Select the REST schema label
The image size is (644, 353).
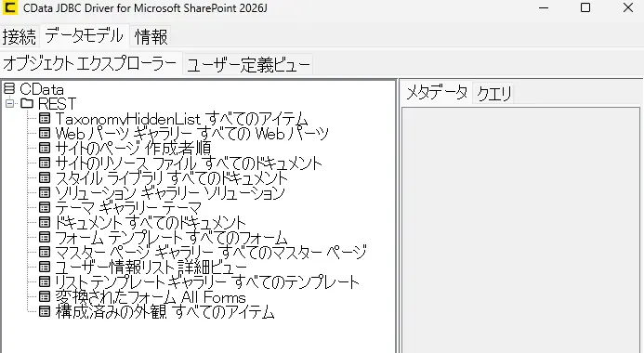tap(57, 103)
